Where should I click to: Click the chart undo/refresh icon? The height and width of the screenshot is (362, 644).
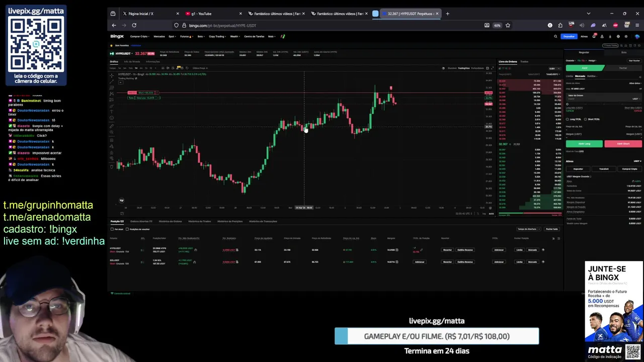pos(187,68)
